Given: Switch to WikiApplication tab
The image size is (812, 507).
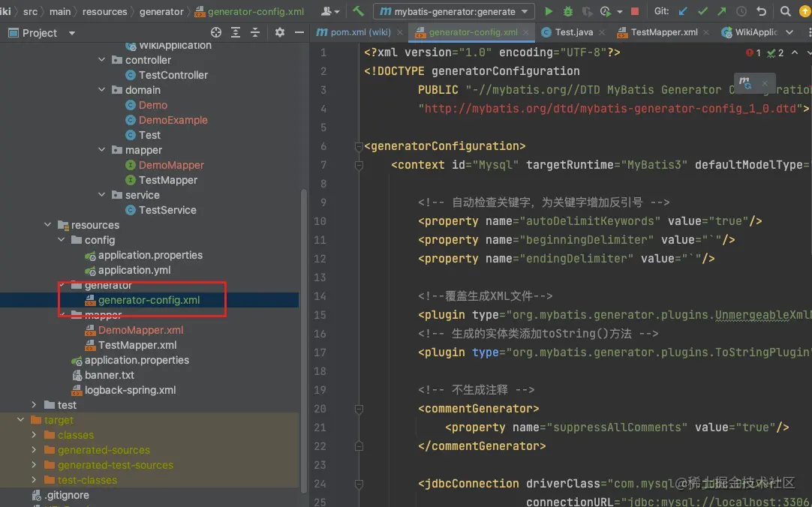Looking at the screenshot, I should point(750,32).
